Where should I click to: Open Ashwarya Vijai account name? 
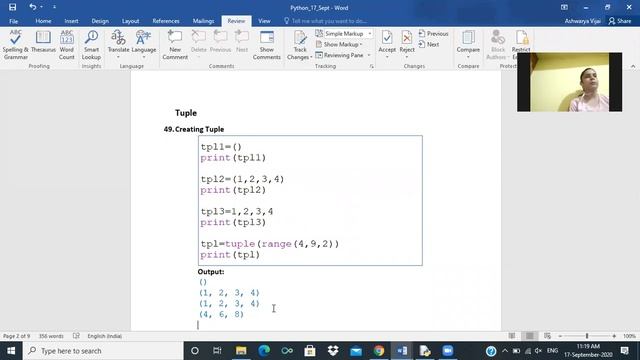point(582,21)
